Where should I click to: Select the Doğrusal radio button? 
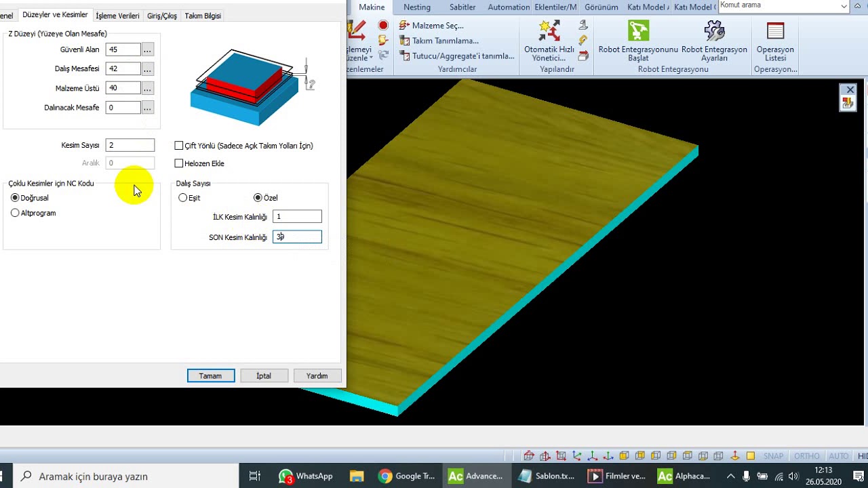point(15,198)
